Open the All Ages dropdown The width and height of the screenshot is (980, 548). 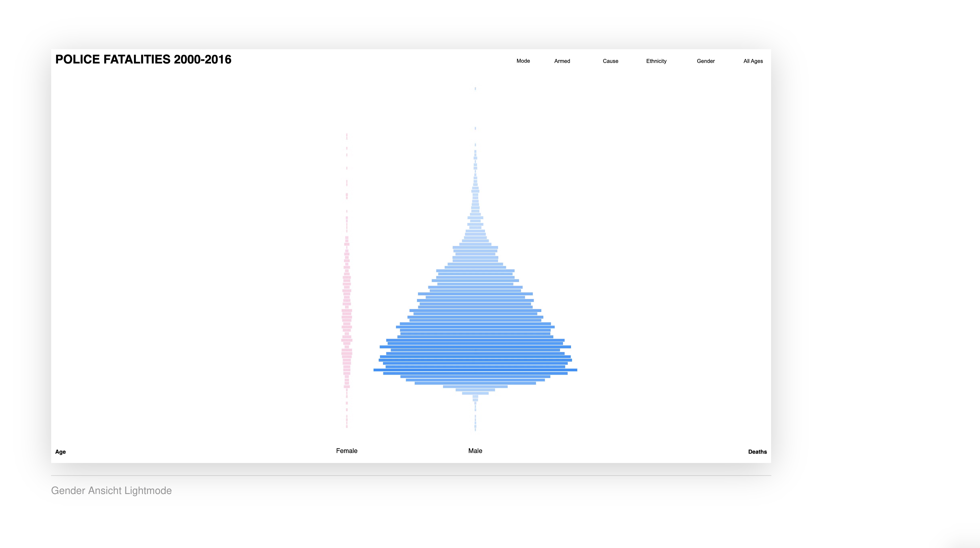753,61
